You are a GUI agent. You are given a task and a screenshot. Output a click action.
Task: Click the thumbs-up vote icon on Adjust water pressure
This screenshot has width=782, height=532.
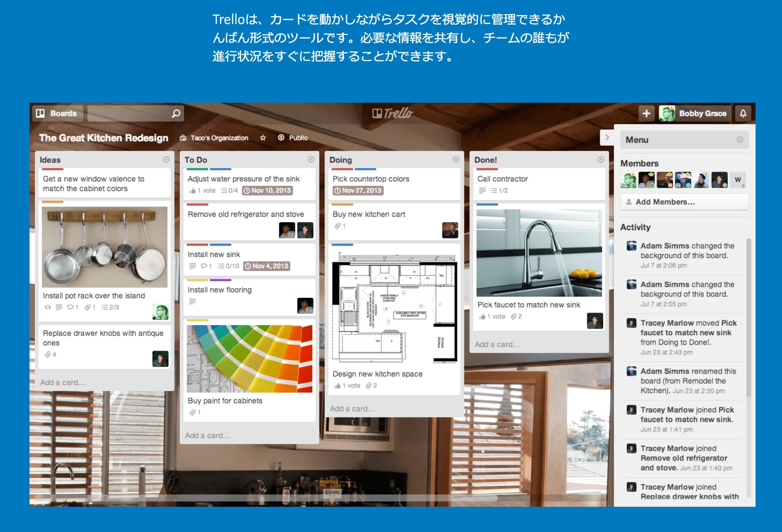[x=193, y=191]
